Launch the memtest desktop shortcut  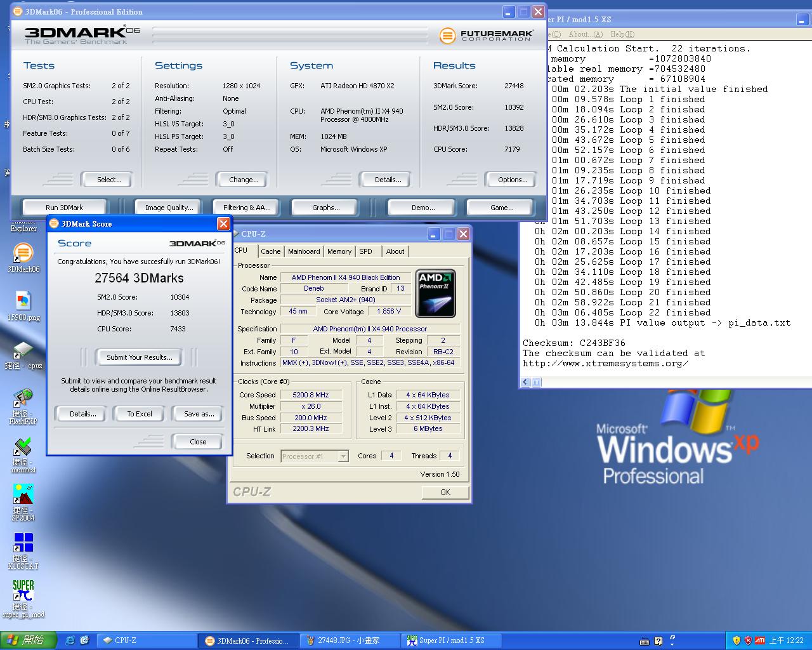click(x=23, y=455)
